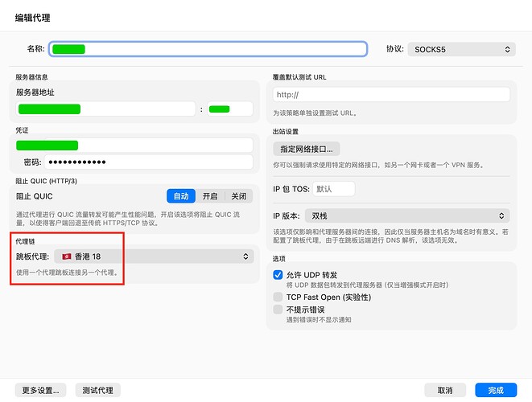532x402 pixels.
Task: Click the 代理链 section label
Action: pos(25,241)
